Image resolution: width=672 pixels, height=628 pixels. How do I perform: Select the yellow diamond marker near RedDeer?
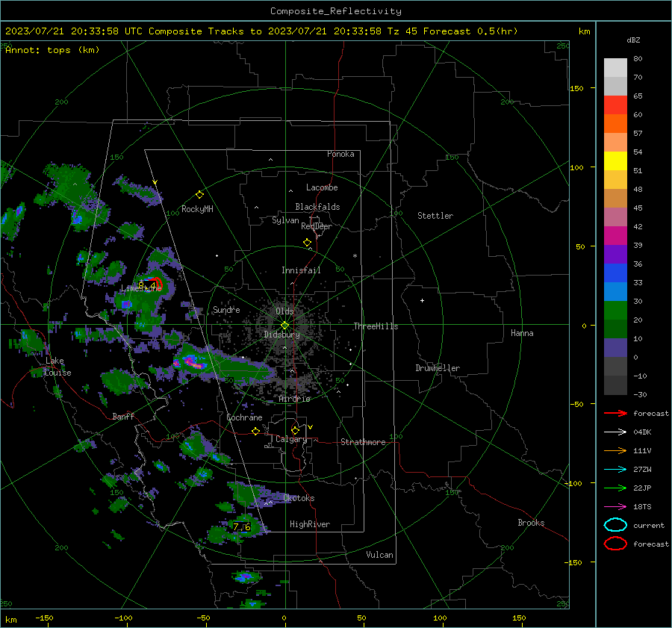pyautogui.click(x=308, y=243)
